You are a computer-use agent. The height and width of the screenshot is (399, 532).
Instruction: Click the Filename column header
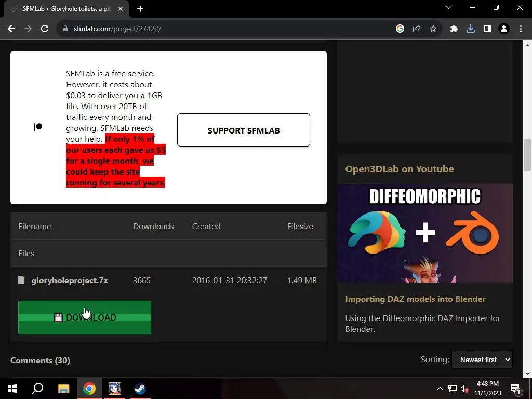click(35, 227)
